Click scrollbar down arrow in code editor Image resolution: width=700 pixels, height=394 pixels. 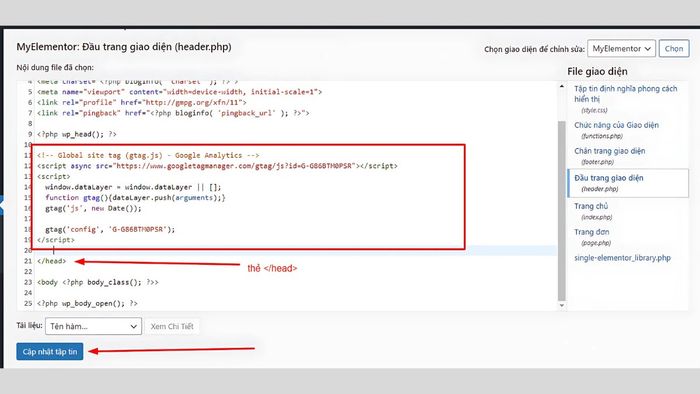[562, 306]
